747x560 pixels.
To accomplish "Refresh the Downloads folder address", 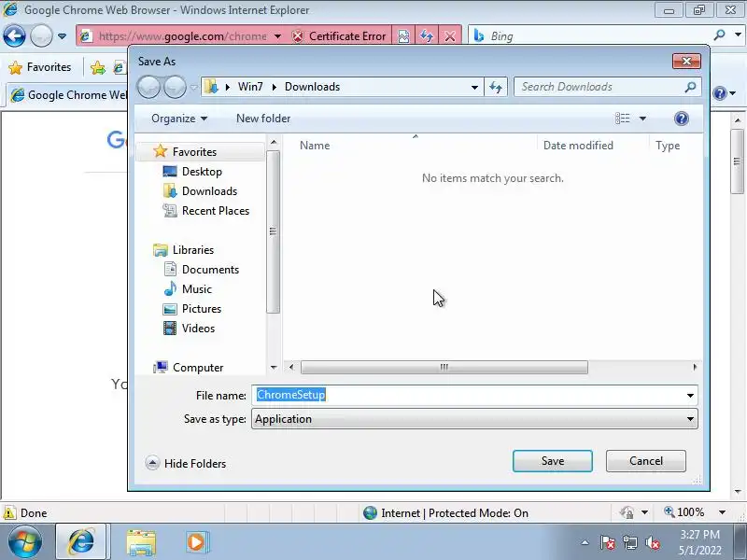I will pos(496,87).
